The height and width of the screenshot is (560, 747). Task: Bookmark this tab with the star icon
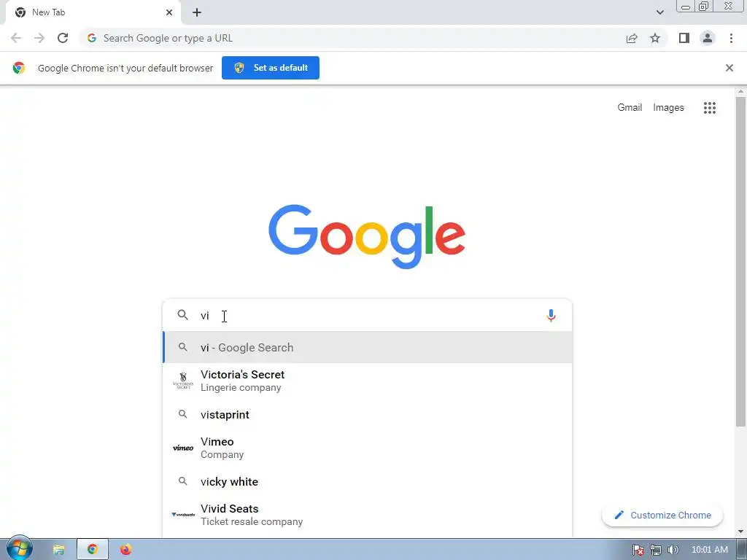(x=655, y=38)
